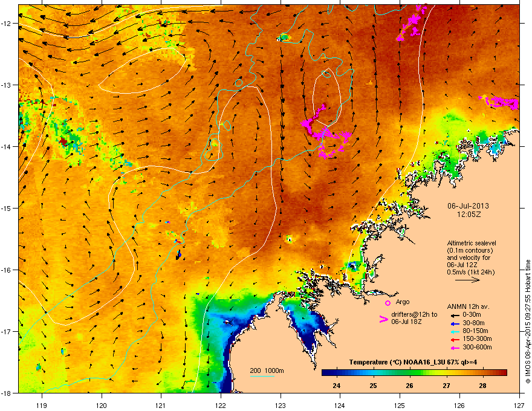Click the temperature color bar
This screenshot has width=532, height=411.
coord(414,372)
